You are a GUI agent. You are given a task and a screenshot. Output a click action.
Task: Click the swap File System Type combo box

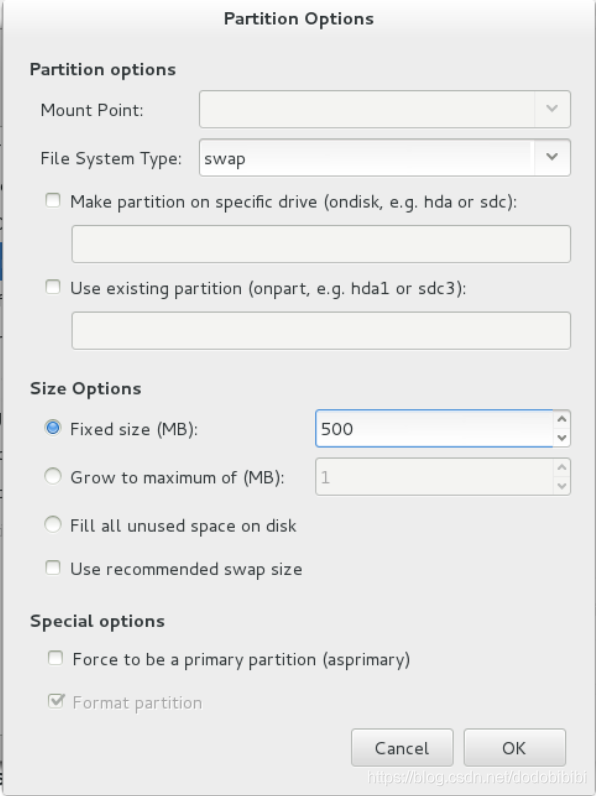pyautogui.click(x=385, y=158)
